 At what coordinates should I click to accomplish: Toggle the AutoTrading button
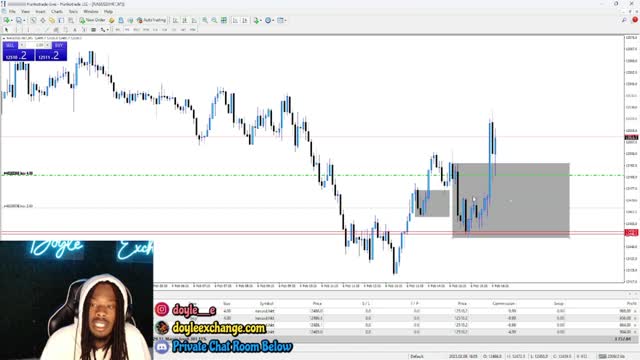(151, 20)
